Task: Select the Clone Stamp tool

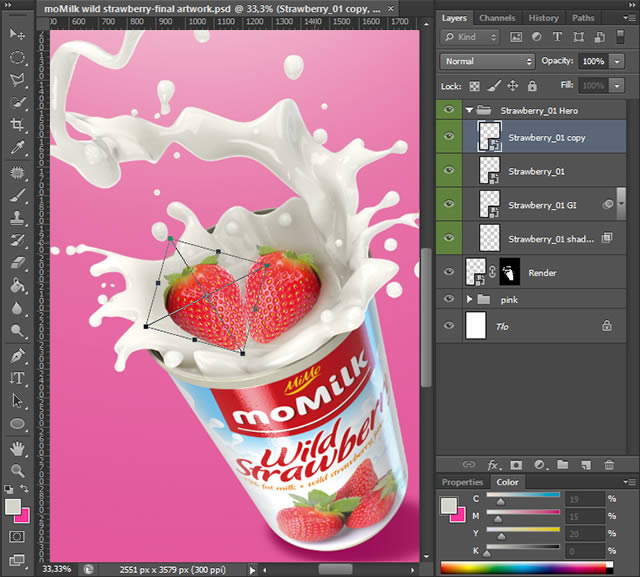Action: (x=17, y=217)
